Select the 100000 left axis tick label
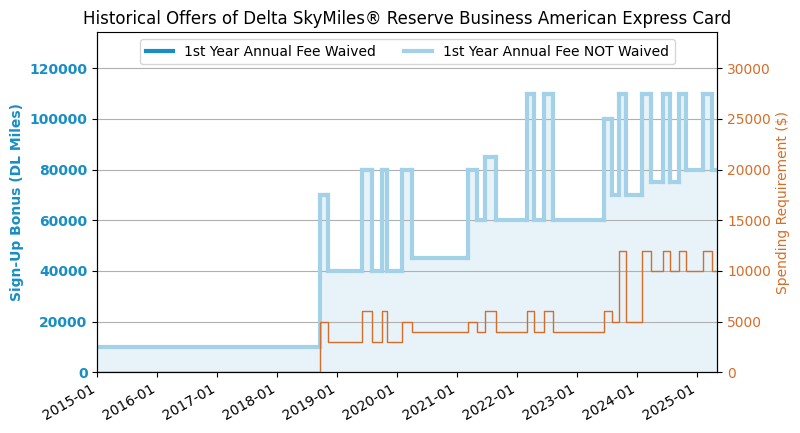Screen dimensions: 800x433 (58, 119)
